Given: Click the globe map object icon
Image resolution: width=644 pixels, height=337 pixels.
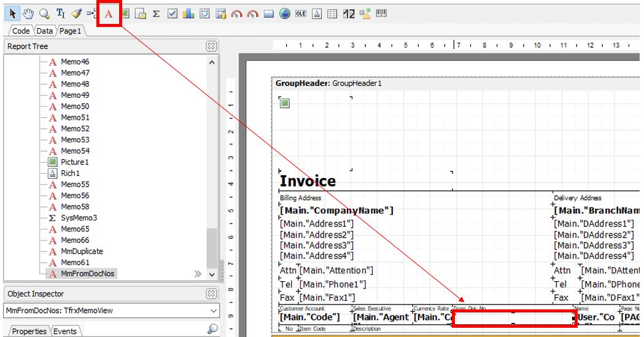Looking at the screenshot, I should pos(285,14).
